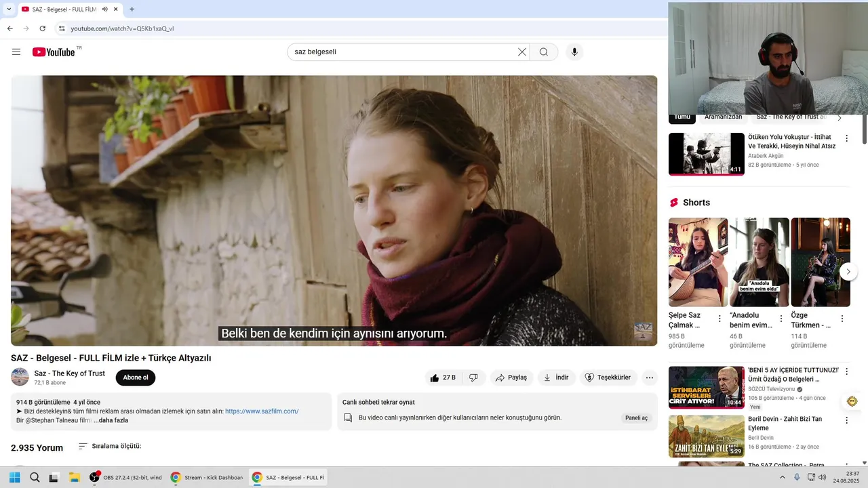Open the Şelpe Saz Çalmak short thumbnail
Screen dimensions: 868x488
[698, 262]
